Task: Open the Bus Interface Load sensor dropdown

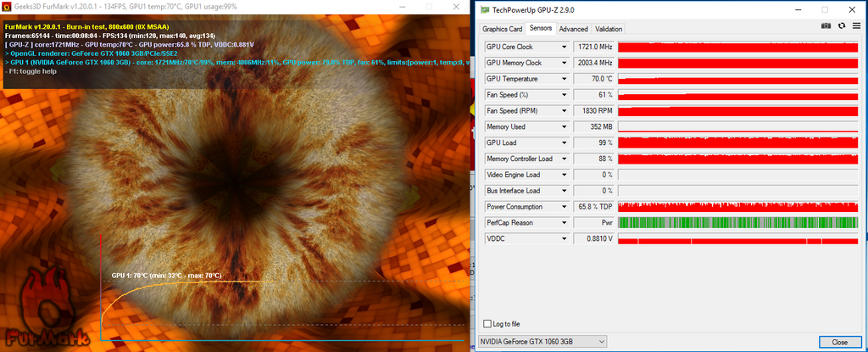Action: (x=564, y=191)
